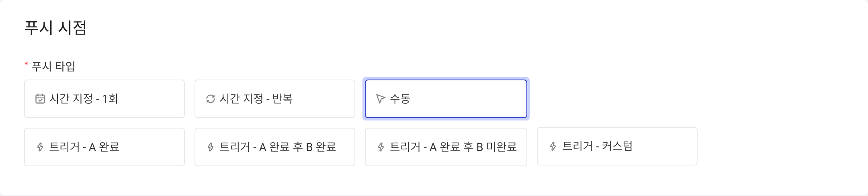Click the 푸시 타입 field label
Screen dimensions: 868x196
(53, 66)
